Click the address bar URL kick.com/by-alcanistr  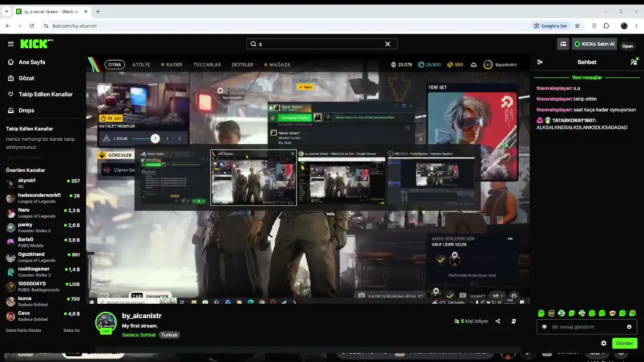pyautogui.click(x=75, y=26)
